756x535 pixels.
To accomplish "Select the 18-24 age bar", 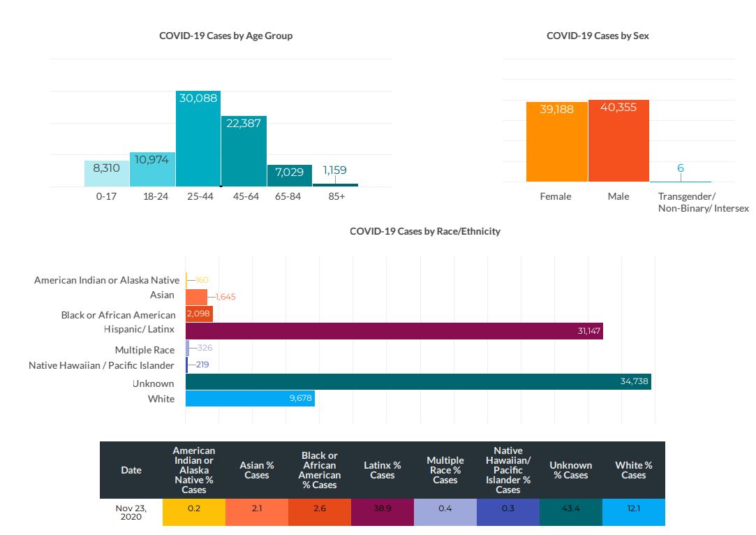I will point(152,171).
